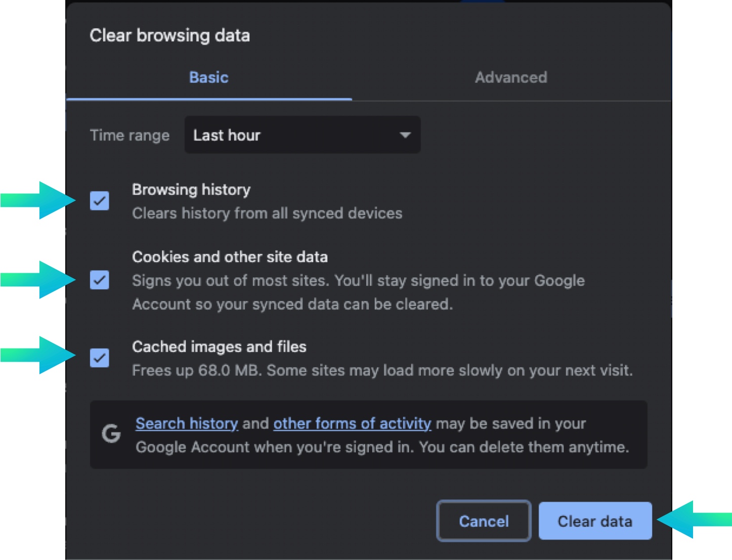This screenshot has width=732, height=560.
Task: Uncheck the Browsing history checkbox
Action: click(x=100, y=201)
